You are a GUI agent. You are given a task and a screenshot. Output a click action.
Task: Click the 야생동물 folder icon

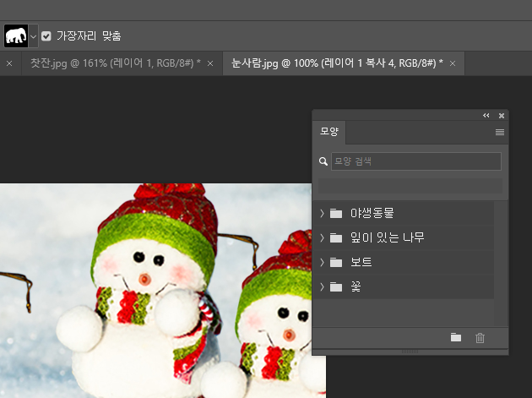(336, 213)
